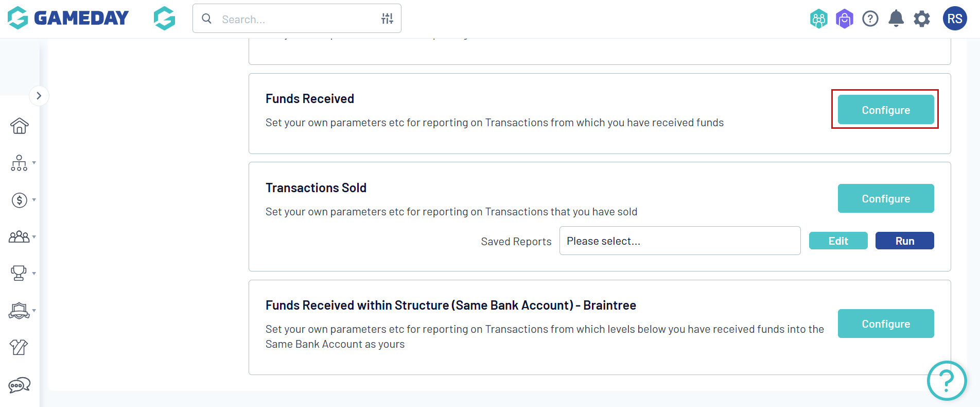Screen dimensions: 980x407
Task: Click into the Search input field
Action: pyautogui.click(x=296, y=19)
